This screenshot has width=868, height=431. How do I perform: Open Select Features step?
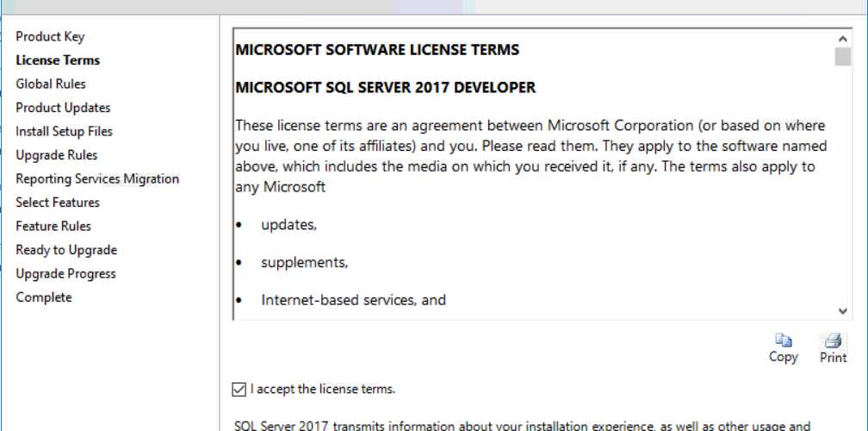pyautogui.click(x=58, y=203)
